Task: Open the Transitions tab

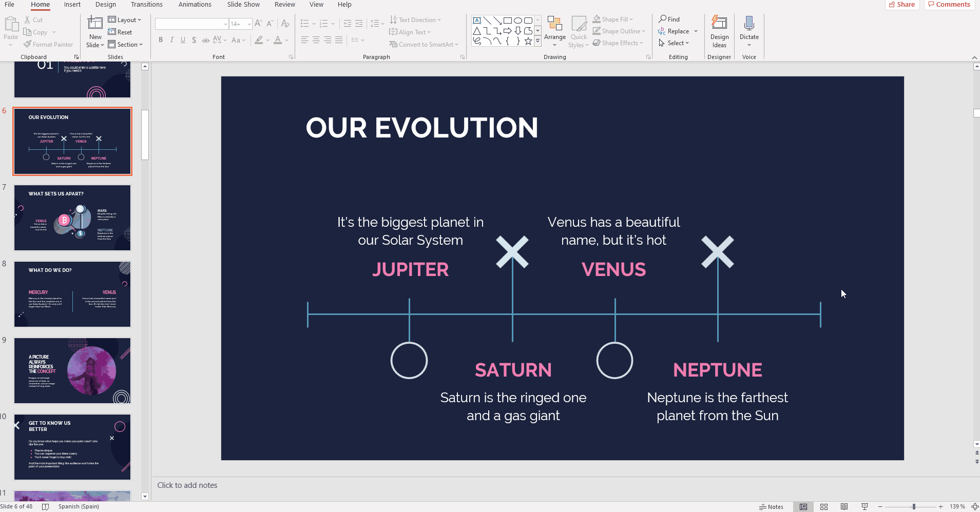Action: tap(146, 5)
